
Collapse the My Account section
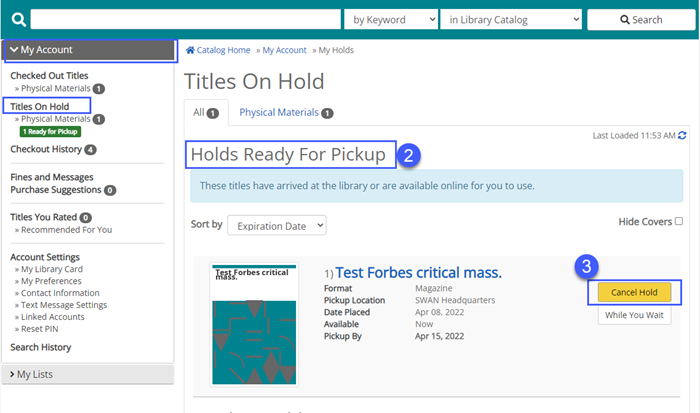[x=90, y=50]
